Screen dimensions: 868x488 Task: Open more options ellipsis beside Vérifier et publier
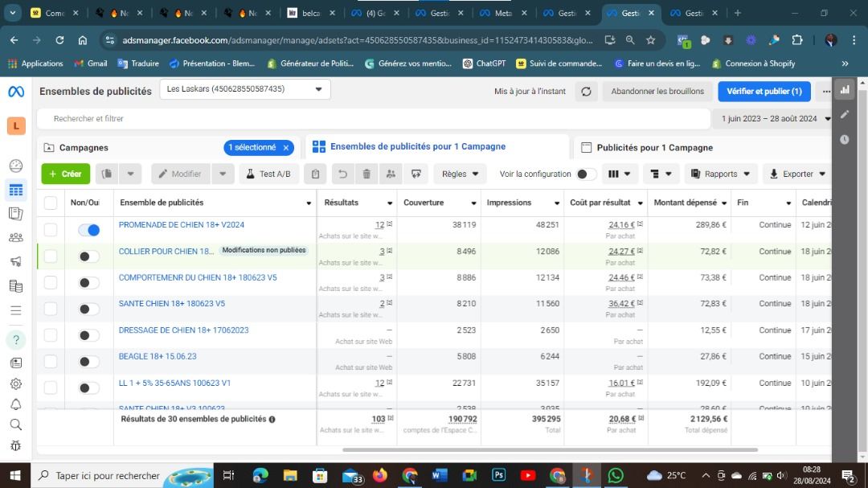(x=826, y=92)
